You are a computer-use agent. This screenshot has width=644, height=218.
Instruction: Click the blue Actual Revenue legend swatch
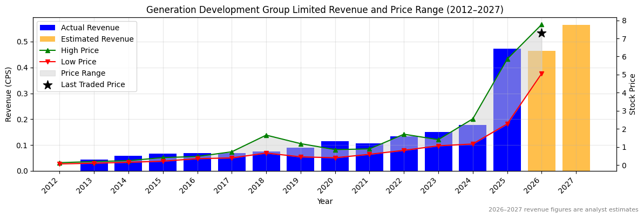click(x=48, y=28)
